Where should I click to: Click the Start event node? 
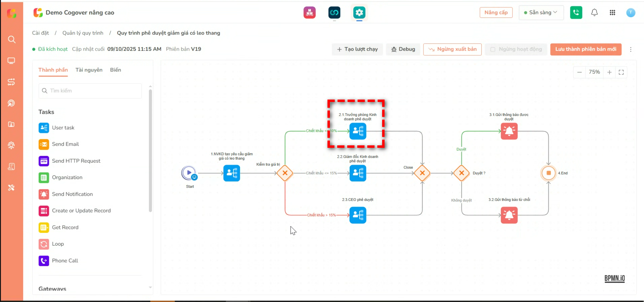pos(189,173)
